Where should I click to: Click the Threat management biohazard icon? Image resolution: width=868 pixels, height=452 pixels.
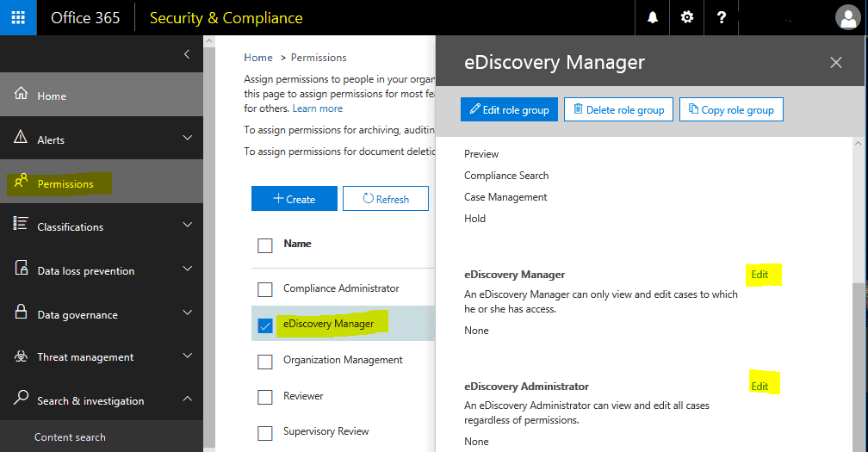[x=21, y=356]
